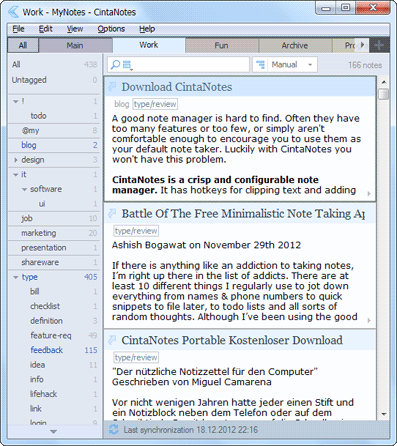Show more section tabs with arrow

(363, 45)
